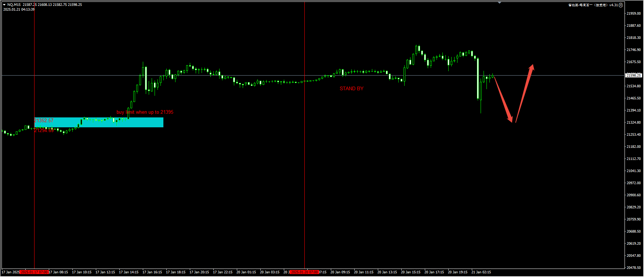Click the 21294.68 price label

coord(44,130)
